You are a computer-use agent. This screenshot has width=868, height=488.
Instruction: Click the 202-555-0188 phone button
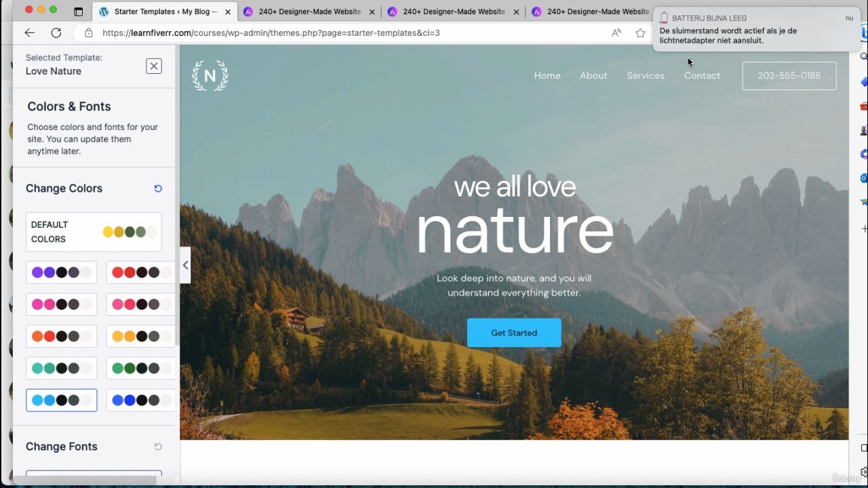(789, 76)
